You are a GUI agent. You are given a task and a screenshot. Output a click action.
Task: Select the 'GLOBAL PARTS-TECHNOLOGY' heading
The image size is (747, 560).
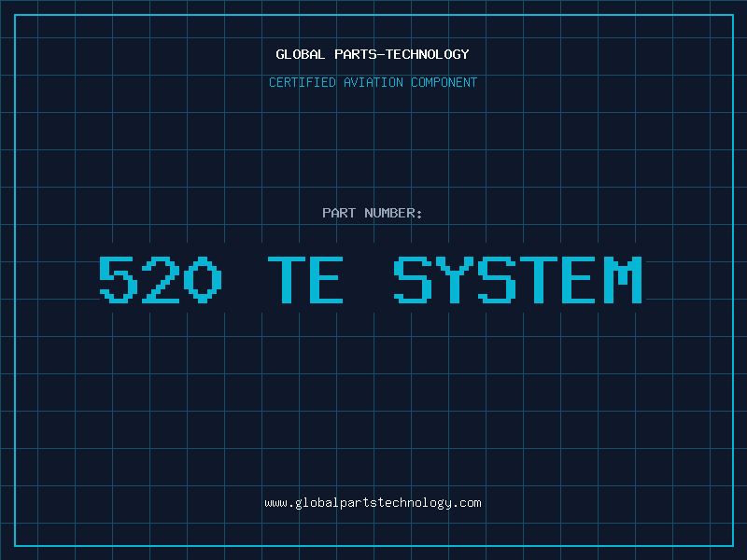[x=373, y=54]
